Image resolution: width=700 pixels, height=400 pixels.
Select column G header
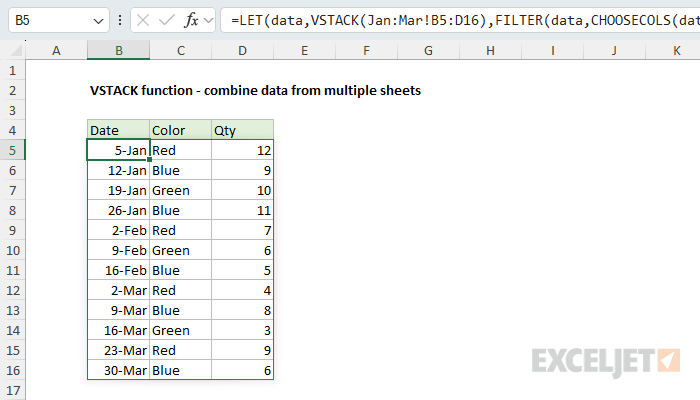tap(429, 50)
